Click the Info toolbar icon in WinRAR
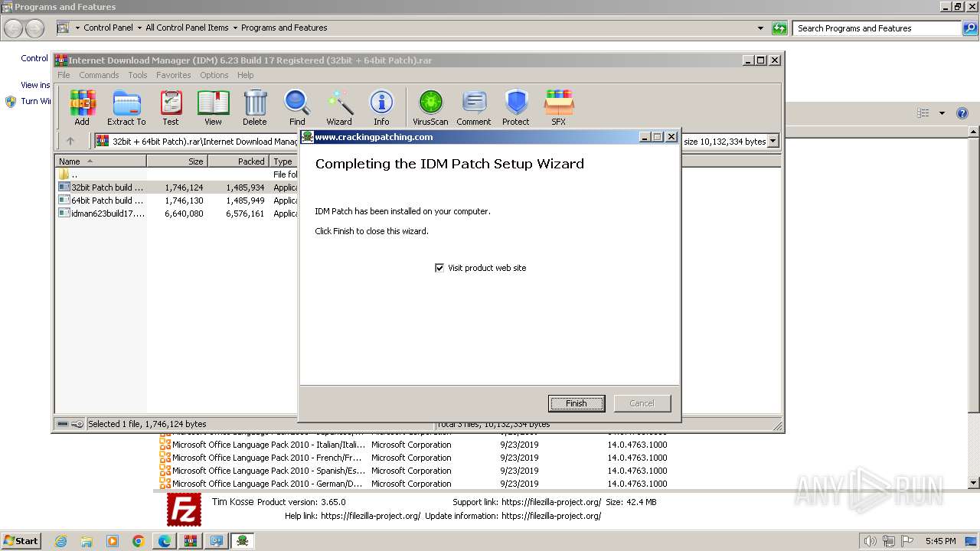The image size is (980, 551). point(381,107)
